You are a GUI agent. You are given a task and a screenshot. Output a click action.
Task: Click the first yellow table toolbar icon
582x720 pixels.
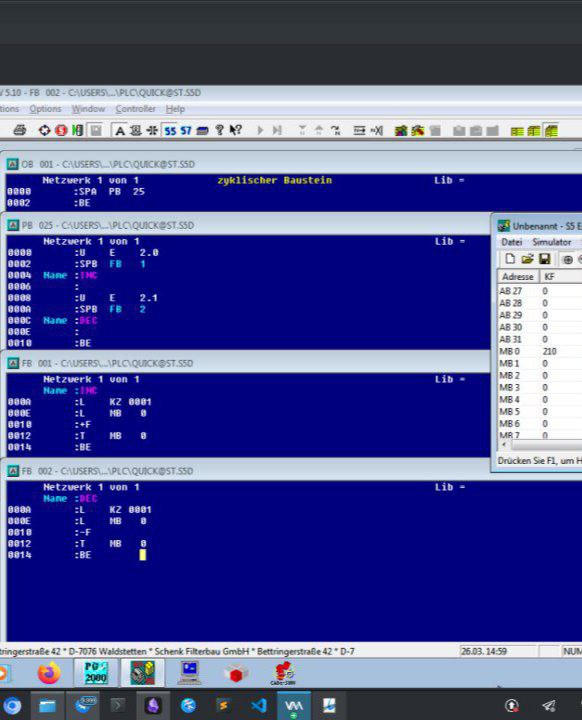click(517, 131)
